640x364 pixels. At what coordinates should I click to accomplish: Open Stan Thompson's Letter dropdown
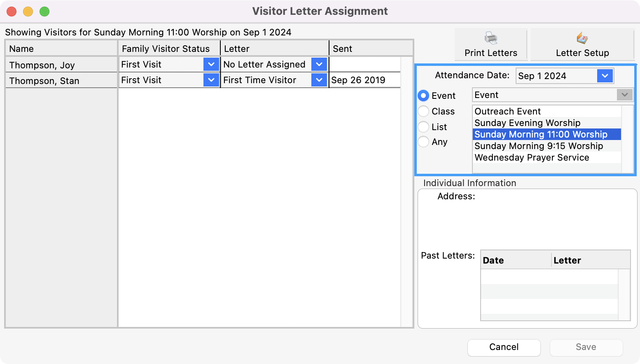point(319,80)
